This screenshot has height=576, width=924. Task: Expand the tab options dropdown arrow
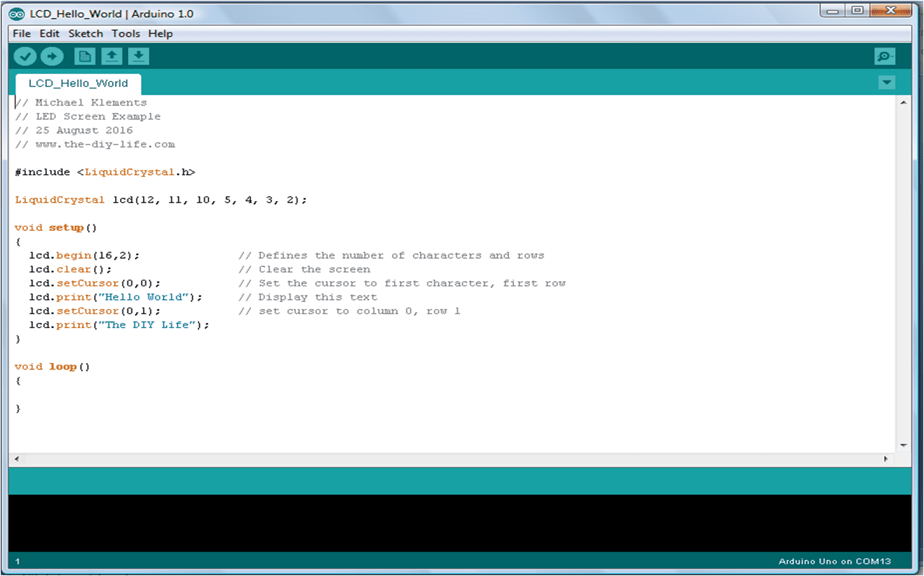(x=887, y=83)
